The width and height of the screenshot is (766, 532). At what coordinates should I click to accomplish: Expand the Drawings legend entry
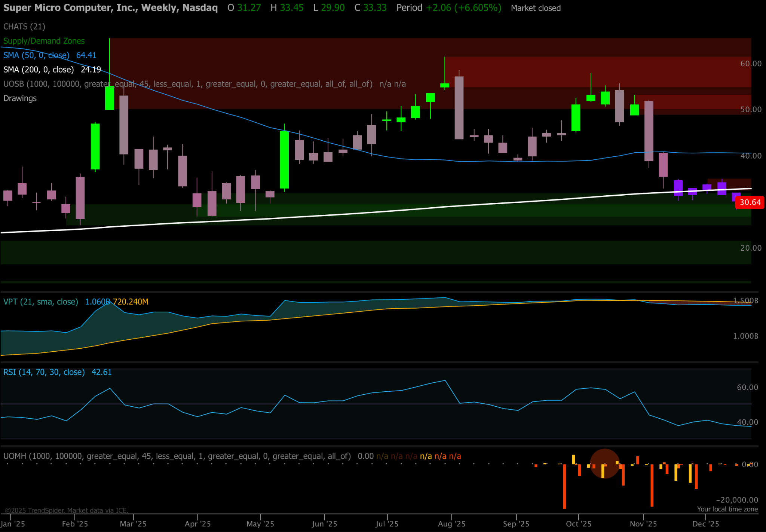pyautogui.click(x=20, y=98)
